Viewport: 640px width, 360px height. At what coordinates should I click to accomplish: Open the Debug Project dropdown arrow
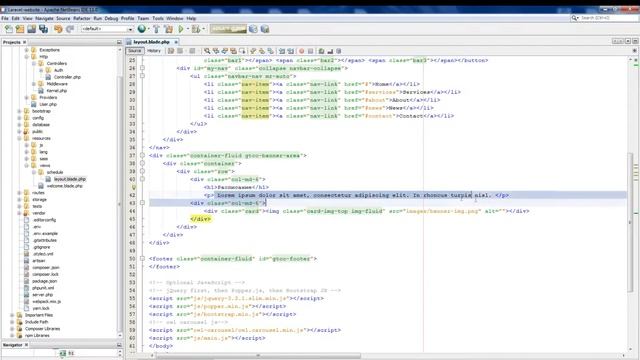pyautogui.click(x=203, y=29)
